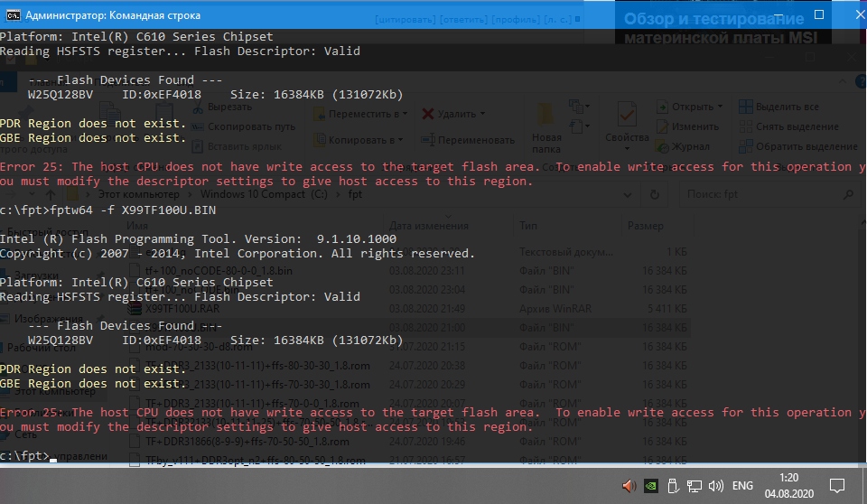Viewport: 867px width, 504px height.
Task: Open the Переместить в dropdown in Explorer
Action: pyautogui.click(x=360, y=114)
